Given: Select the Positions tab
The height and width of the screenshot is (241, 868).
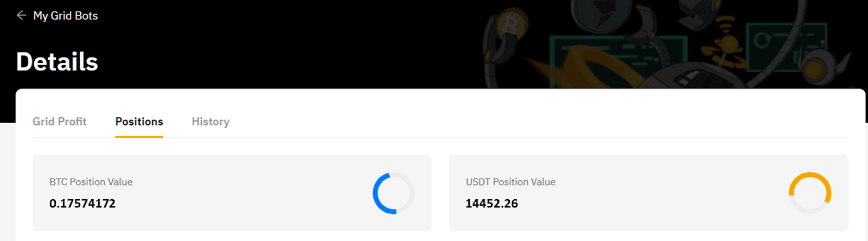Looking at the screenshot, I should [x=139, y=122].
